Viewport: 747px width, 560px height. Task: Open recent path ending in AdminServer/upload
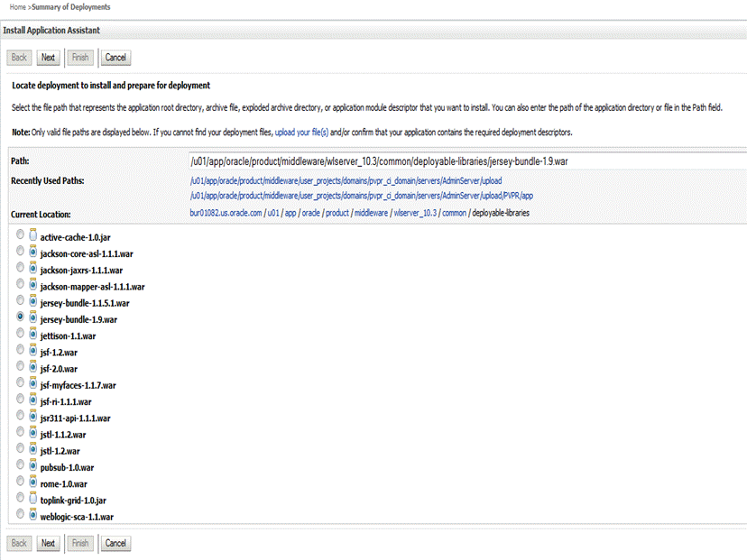[x=346, y=181]
